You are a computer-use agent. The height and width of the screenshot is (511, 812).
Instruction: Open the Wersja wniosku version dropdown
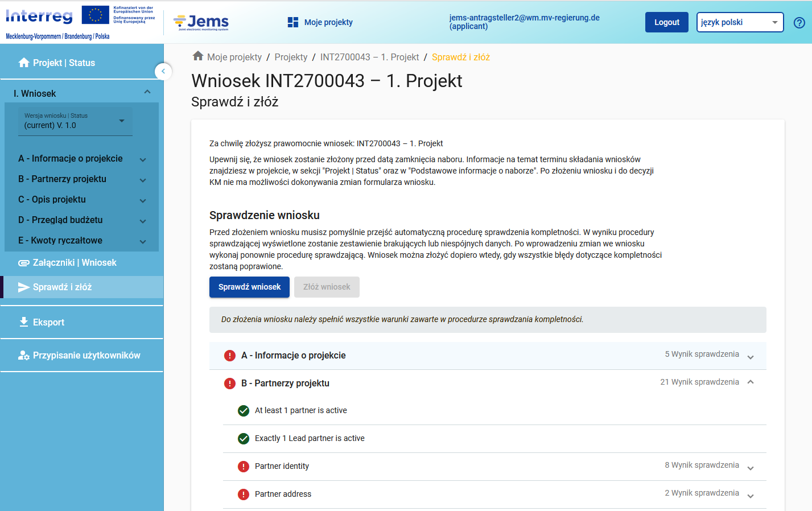(x=75, y=121)
